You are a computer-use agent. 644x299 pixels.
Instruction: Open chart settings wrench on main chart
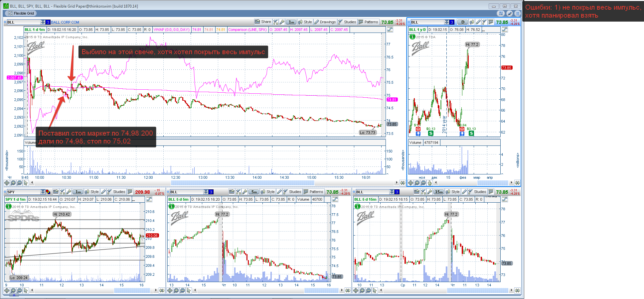click(x=282, y=22)
